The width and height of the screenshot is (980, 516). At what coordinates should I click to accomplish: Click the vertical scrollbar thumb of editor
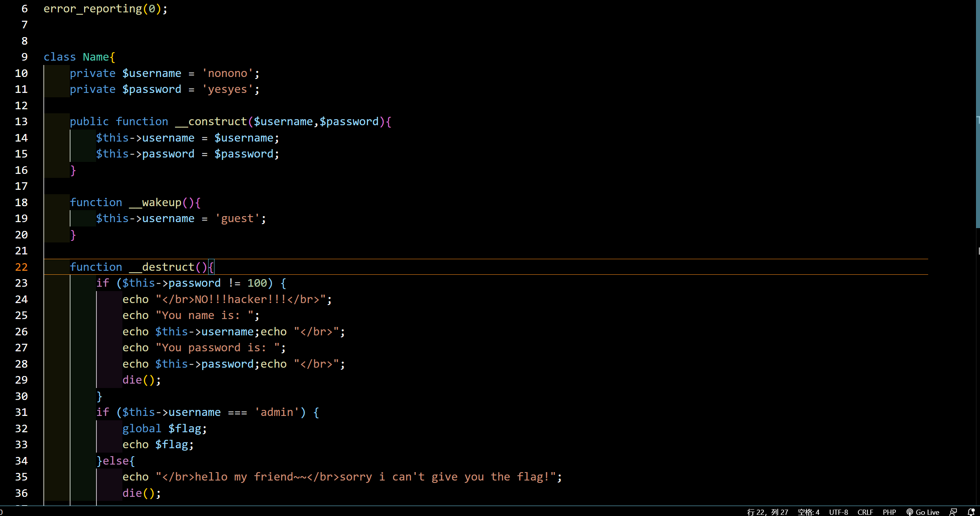tap(978, 114)
